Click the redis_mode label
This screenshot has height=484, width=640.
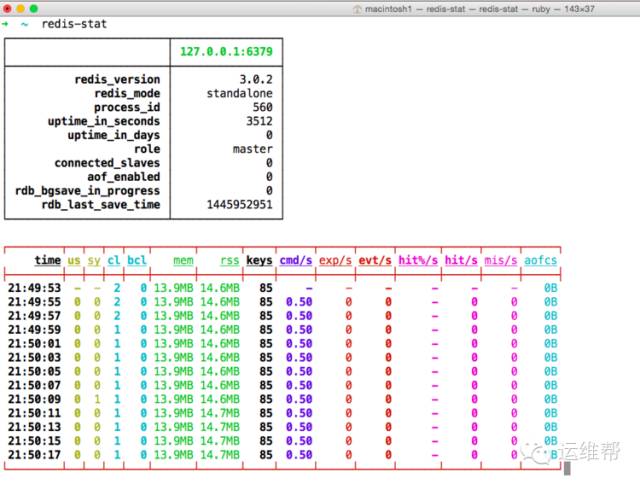(x=127, y=93)
